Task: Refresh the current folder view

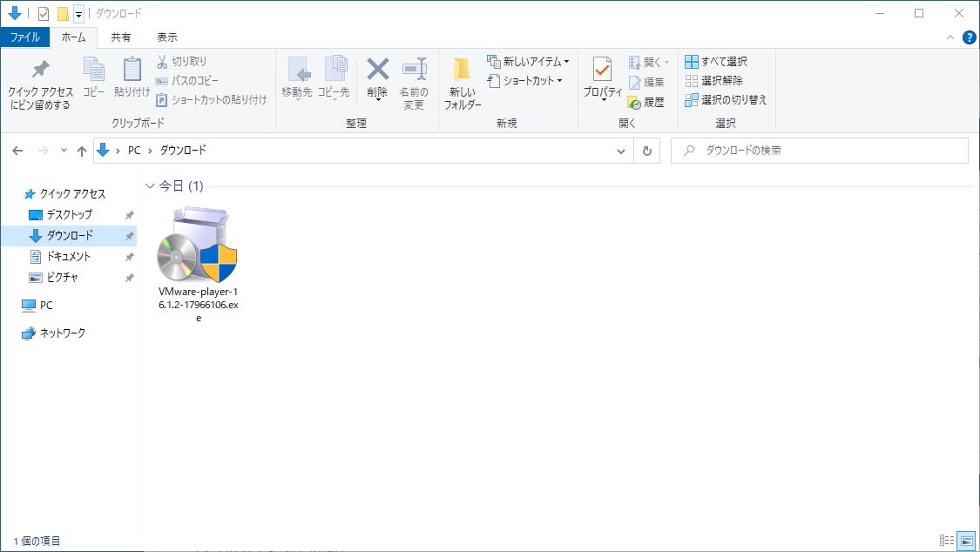Action: pyautogui.click(x=646, y=151)
